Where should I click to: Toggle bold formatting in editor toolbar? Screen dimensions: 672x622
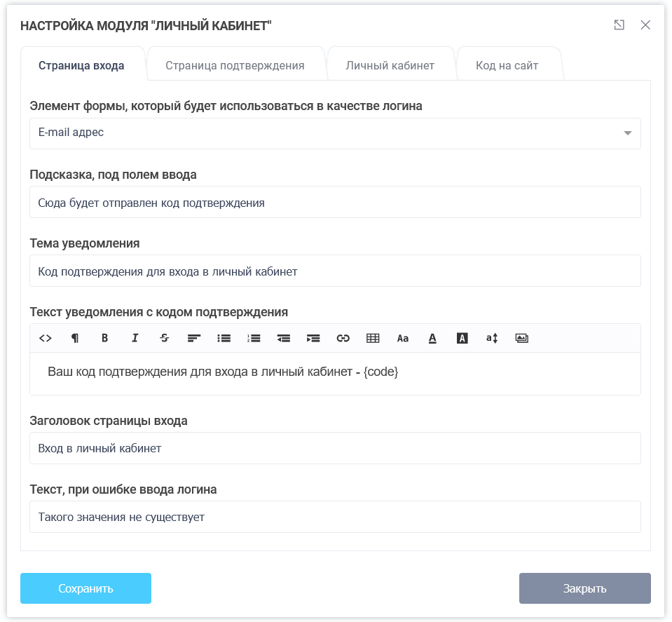105,338
